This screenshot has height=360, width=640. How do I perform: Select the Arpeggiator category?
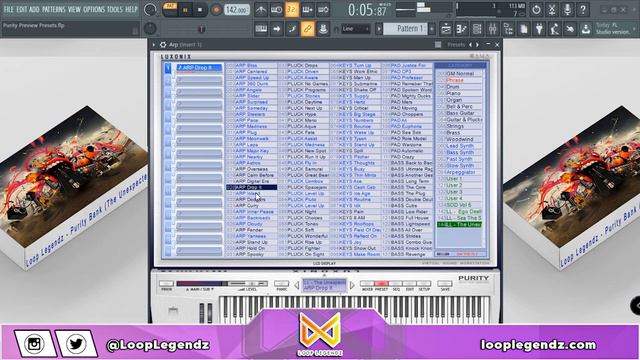coord(460,172)
